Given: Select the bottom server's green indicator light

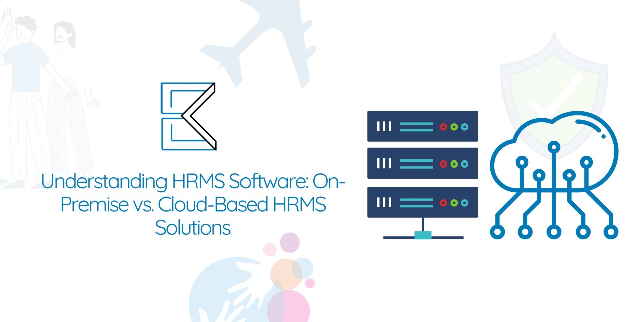Looking at the screenshot, I should click(454, 202).
